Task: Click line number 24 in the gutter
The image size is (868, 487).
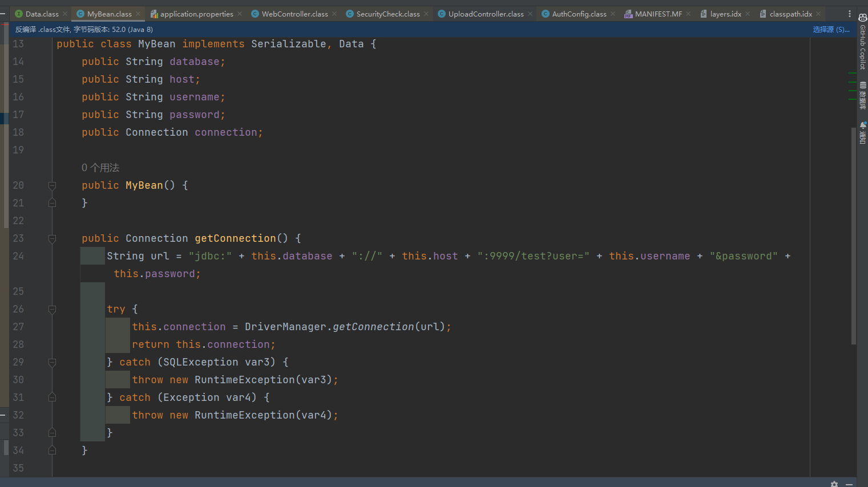Action: pos(18,256)
